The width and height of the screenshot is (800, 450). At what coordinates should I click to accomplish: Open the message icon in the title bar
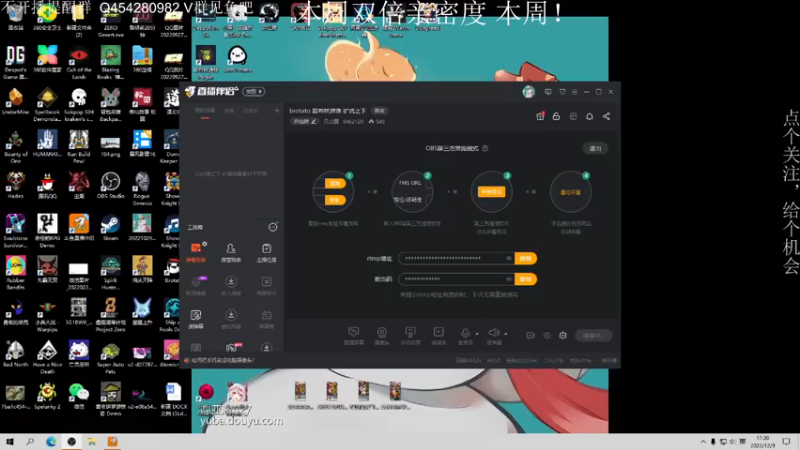point(548,92)
